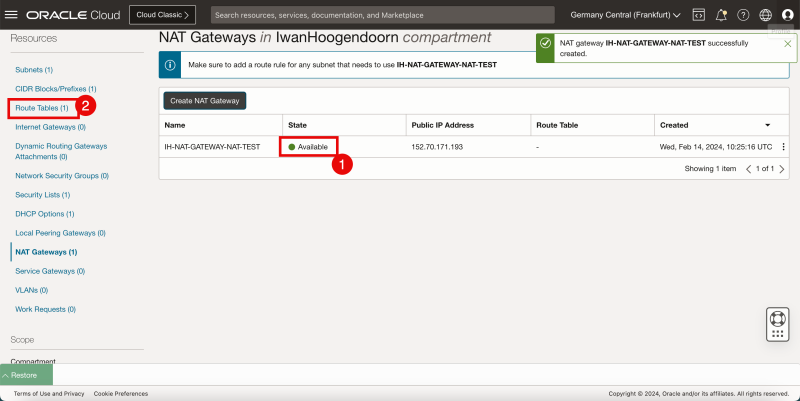Open Security Lists (1) resource
Screen dimensions: 800x401
click(42, 195)
